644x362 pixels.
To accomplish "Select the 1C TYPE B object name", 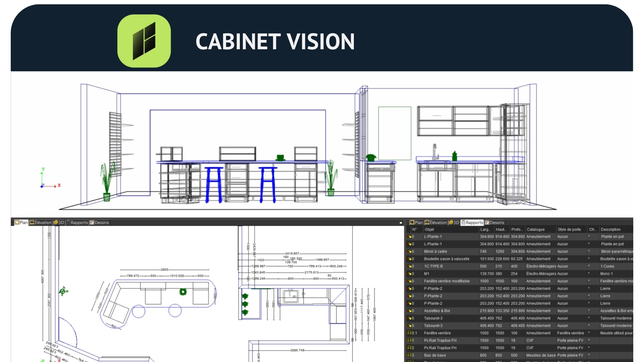I will (433, 266).
